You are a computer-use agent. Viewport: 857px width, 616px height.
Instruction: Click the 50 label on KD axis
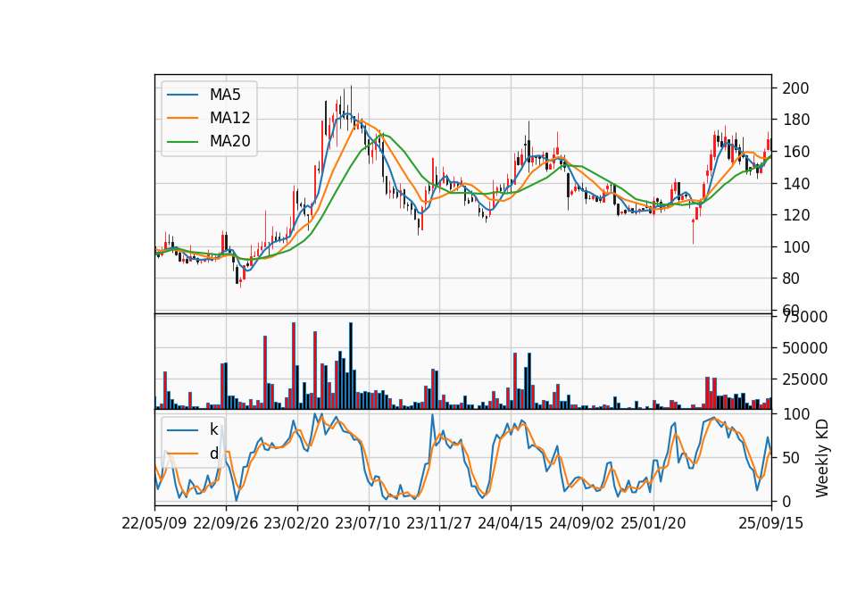coord(791,457)
